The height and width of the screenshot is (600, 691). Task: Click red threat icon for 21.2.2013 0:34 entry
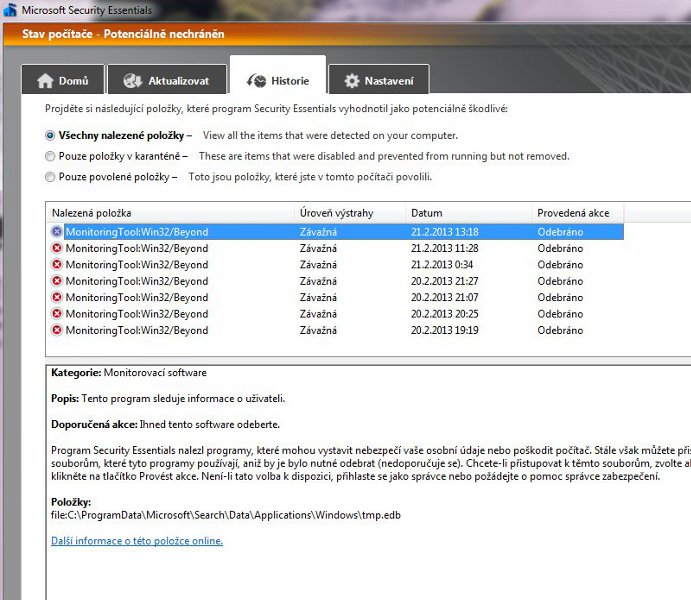[57, 265]
